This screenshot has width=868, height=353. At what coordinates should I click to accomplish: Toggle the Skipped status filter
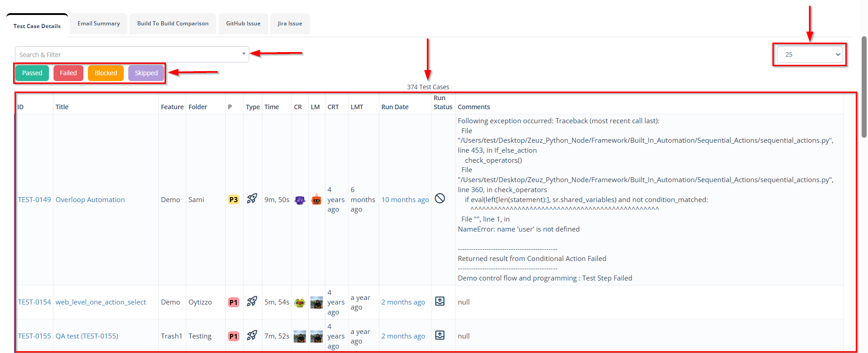point(146,73)
